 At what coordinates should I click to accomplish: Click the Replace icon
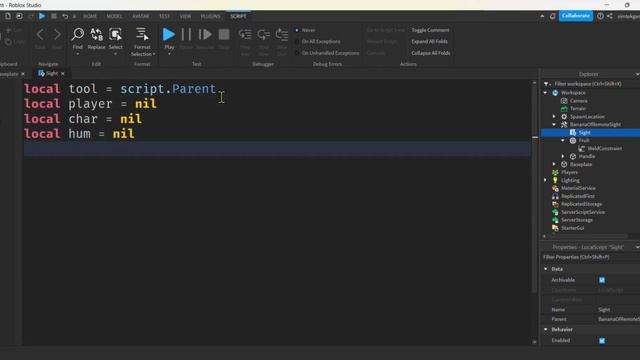96,34
